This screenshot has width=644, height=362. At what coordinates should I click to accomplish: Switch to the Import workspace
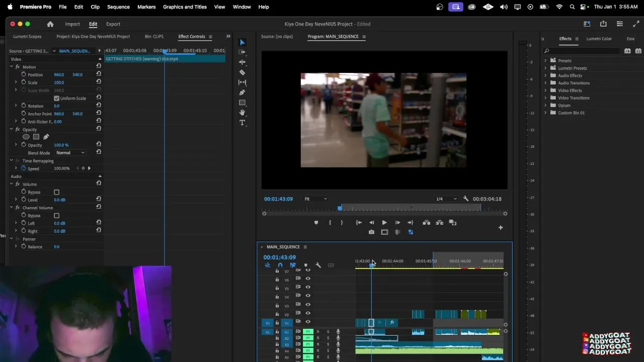72,24
